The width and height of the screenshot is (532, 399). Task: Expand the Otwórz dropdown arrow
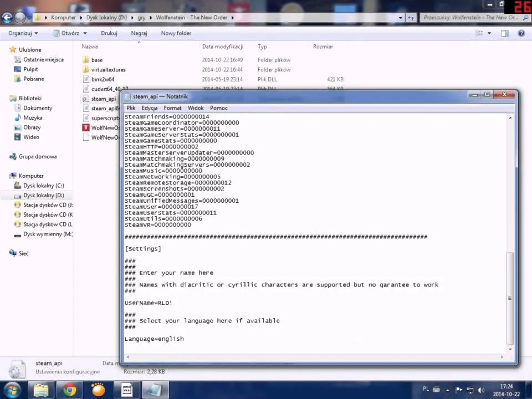[85, 33]
